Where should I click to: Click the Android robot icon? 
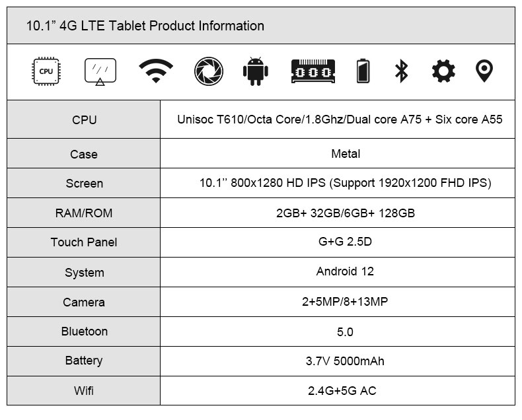tap(255, 71)
